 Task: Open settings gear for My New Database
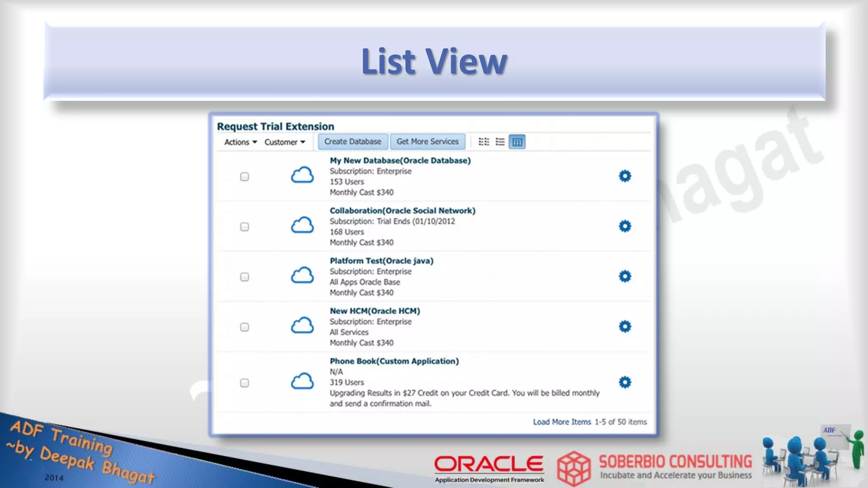coord(625,176)
